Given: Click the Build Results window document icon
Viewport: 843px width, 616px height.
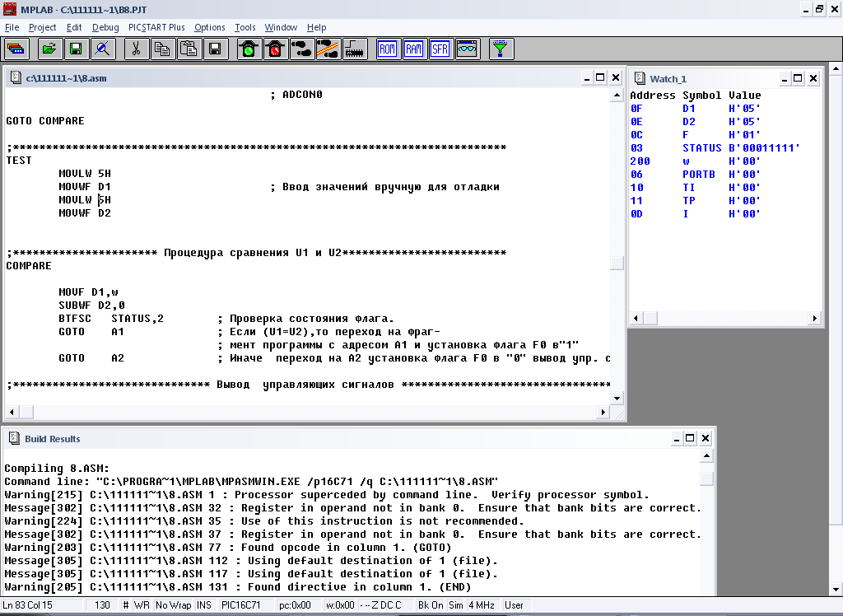Looking at the screenshot, I should tap(15, 438).
